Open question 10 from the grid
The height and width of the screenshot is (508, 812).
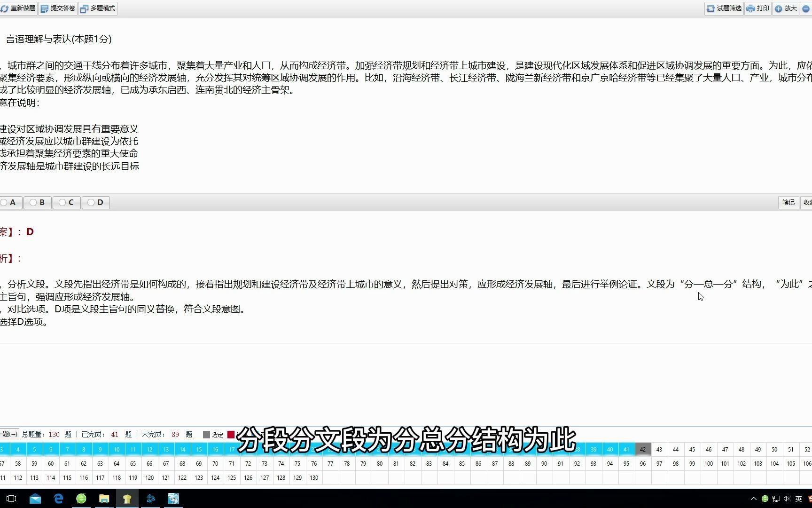click(117, 449)
